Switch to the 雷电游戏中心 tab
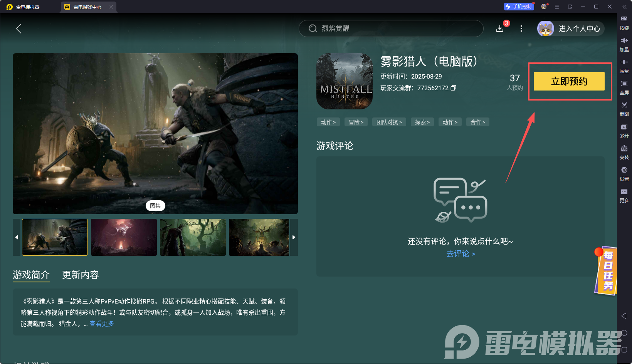Viewport: 632px width, 364px height. [x=88, y=7]
